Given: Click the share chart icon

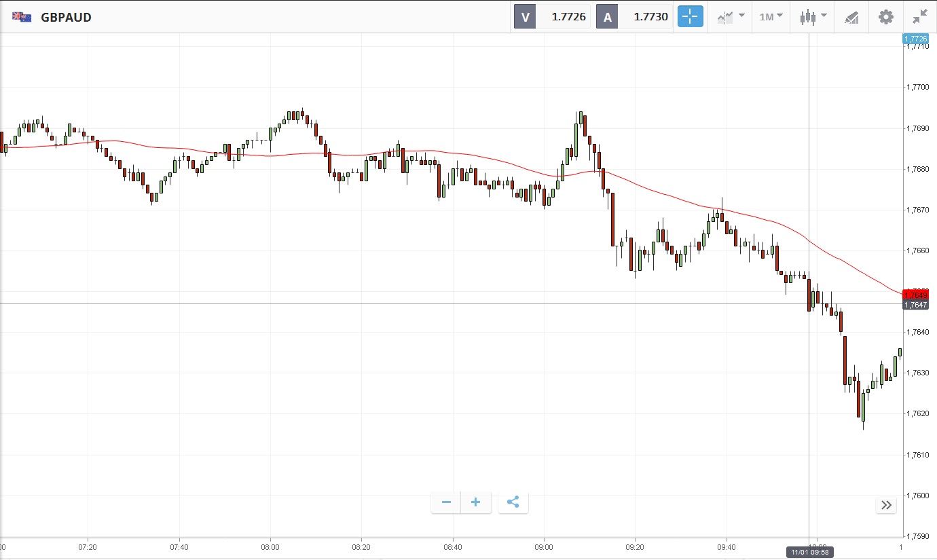Looking at the screenshot, I should tap(513, 502).
